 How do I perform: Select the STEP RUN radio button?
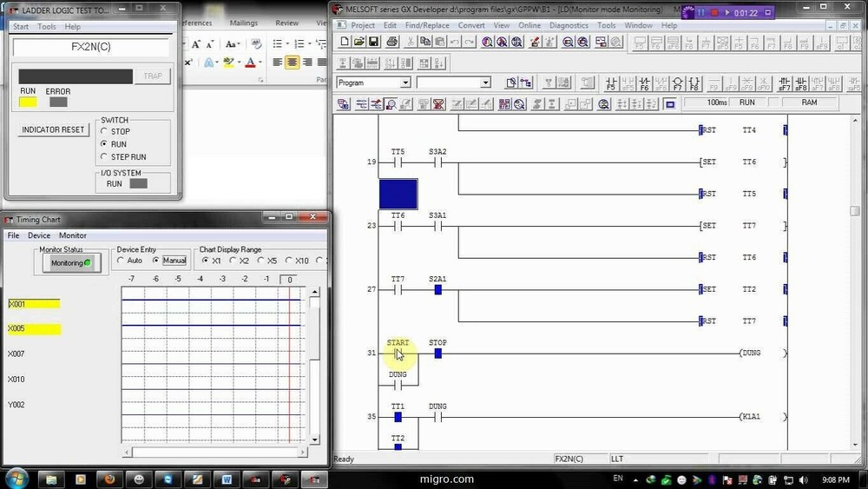tap(104, 157)
